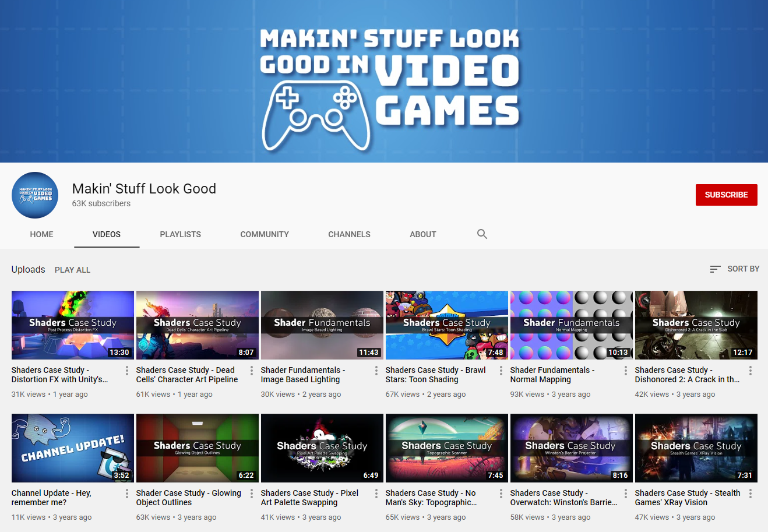
Task: Open title Shaders Case Study - Distortion FX
Action: (x=60, y=375)
